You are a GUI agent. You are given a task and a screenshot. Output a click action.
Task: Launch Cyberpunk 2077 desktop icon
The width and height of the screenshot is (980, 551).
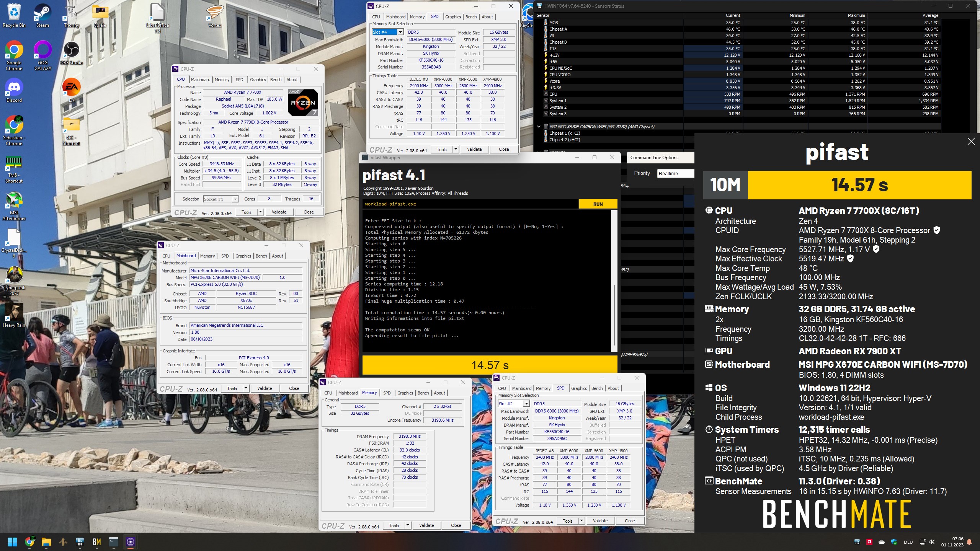click(x=14, y=281)
